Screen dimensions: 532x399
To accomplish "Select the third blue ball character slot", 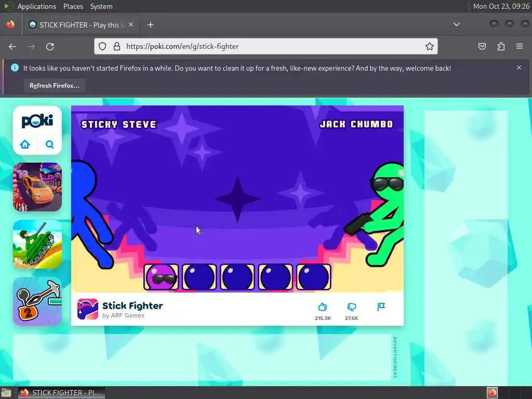I will (237, 277).
